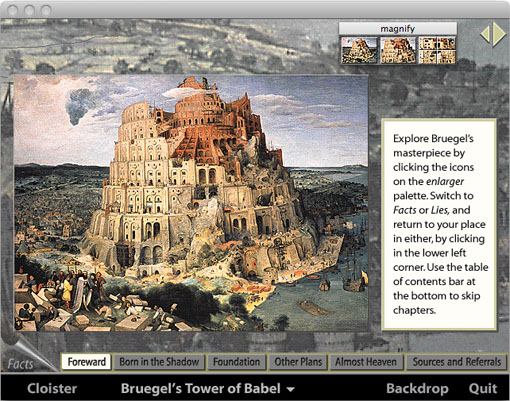Click the full-view tower magnify thumbnail

click(x=359, y=50)
